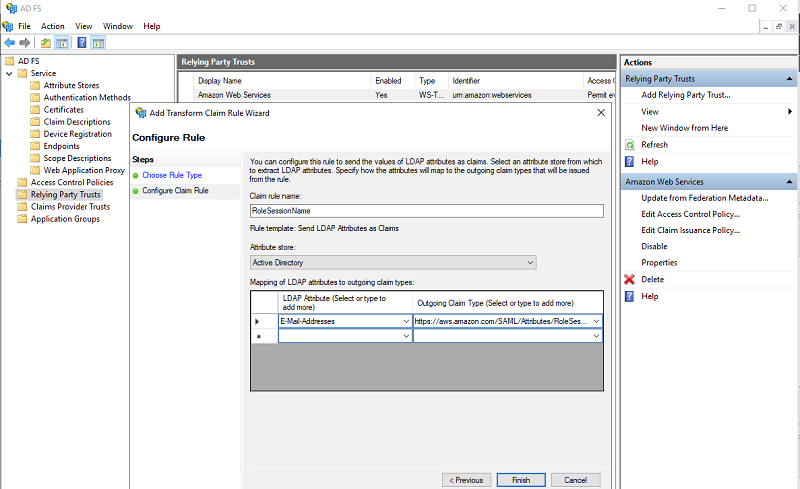Click the Up one level folder icon

click(46, 43)
